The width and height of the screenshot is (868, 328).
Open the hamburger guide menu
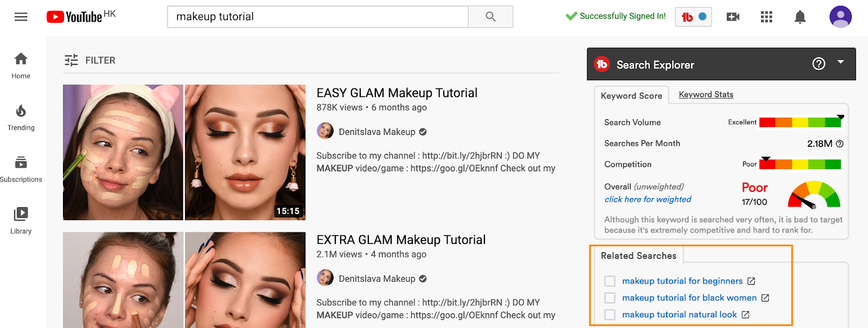(x=21, y=17)
